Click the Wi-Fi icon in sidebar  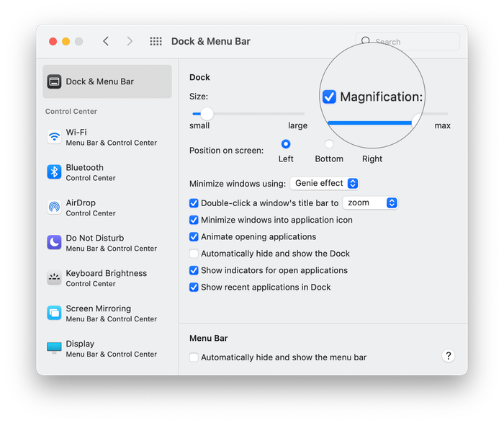(x=54, y=137)
